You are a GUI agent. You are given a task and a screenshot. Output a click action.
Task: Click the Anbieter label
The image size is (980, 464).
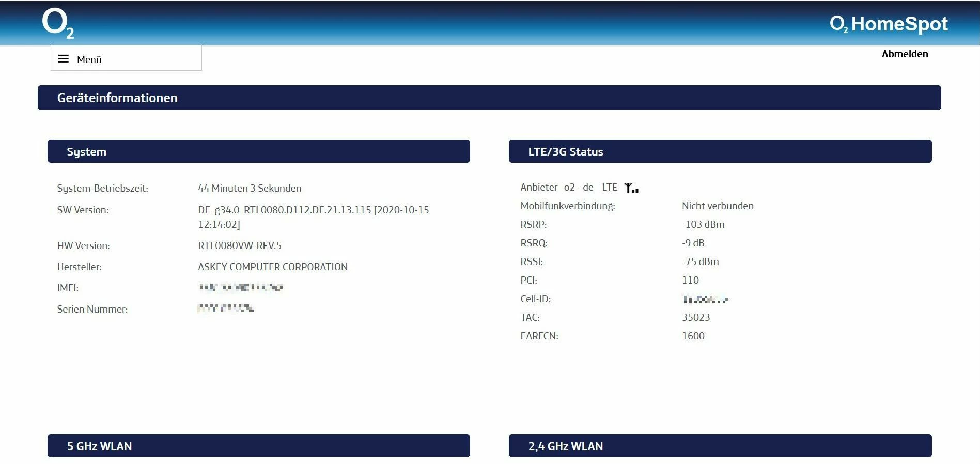pos(539,187)
